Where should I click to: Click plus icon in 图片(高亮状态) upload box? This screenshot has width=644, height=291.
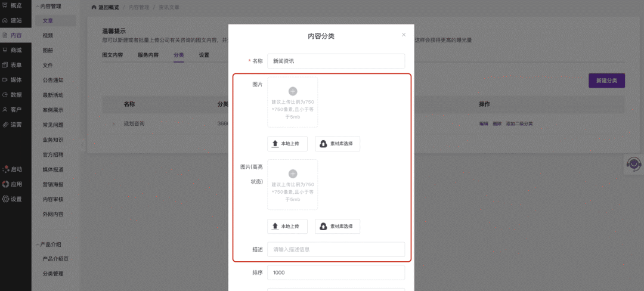[293, 174]
